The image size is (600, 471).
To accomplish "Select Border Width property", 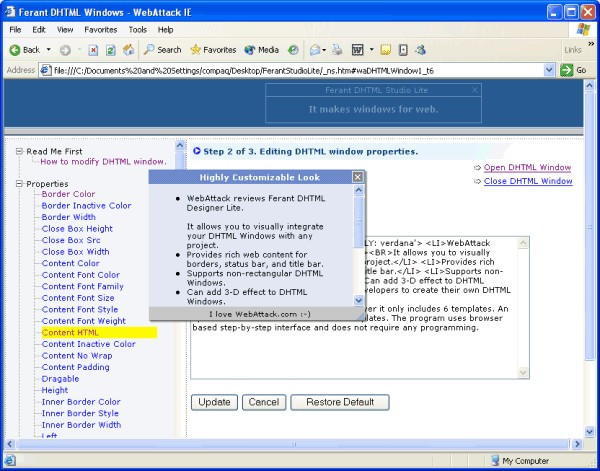I will 68,217.
